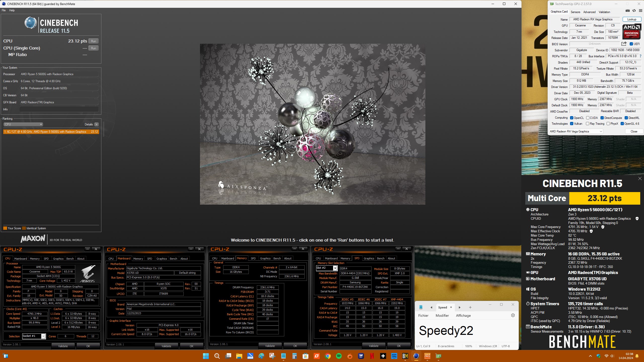Viewport: 644px width, 362px height.
Task: Open Snipping Tool from the taskbar
Action: [x=272, y=356]
